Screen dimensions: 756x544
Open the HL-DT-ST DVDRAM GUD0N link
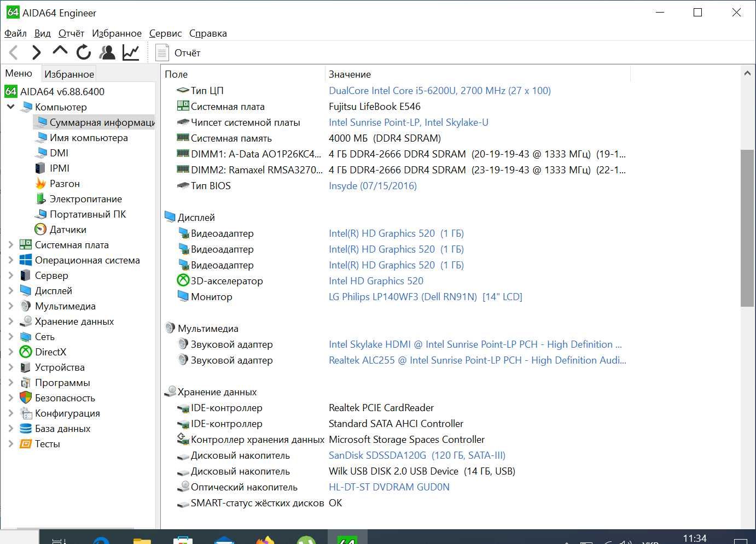[389, 487]
